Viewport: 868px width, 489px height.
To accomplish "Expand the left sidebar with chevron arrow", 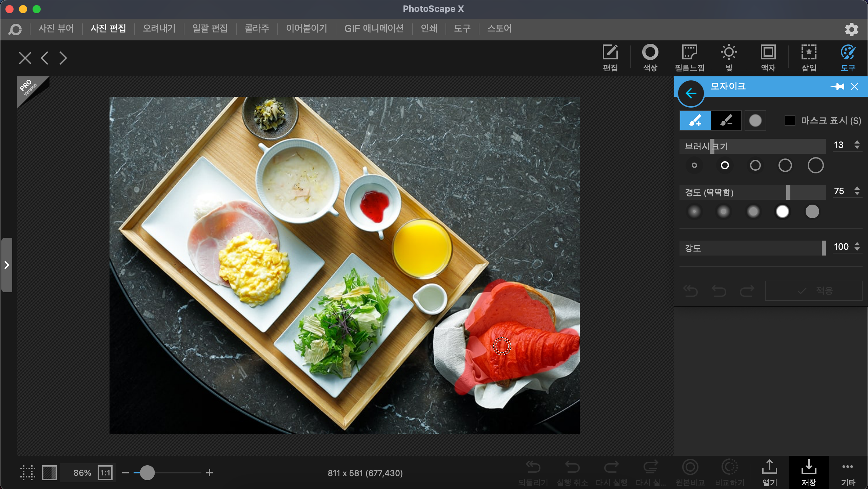I will (6, 265).
